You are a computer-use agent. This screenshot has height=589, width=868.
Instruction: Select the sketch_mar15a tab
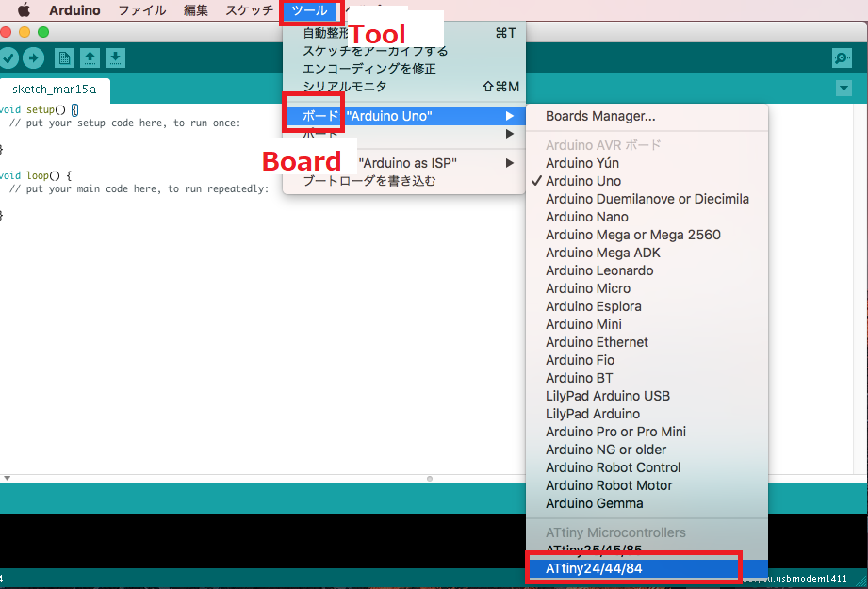tap(55, 90)
